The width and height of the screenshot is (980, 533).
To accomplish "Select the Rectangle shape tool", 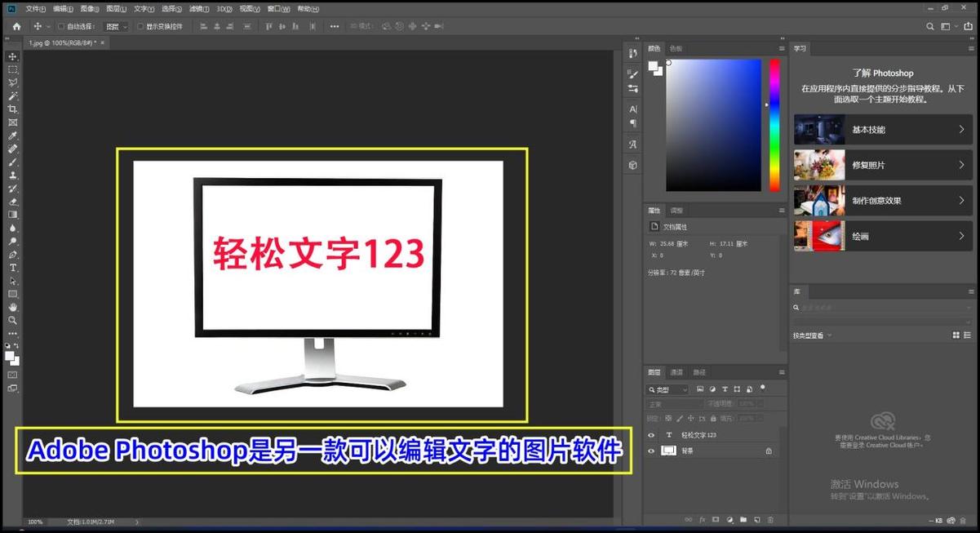I will pyautogui.click(x=12, y=294).
